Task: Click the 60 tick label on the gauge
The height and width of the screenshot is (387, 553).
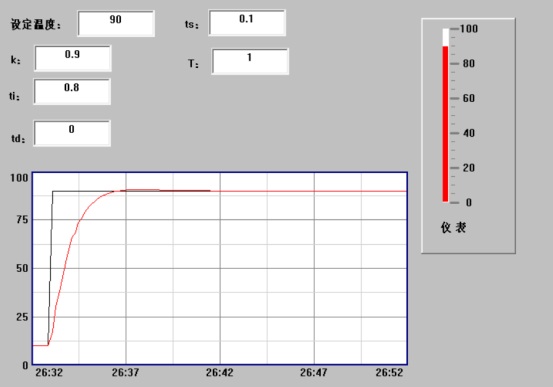Action: tap(469, 98)
